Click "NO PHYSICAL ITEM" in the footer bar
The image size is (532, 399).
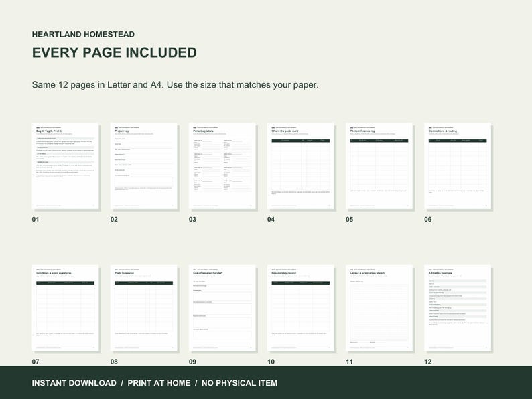[x=240, y=383]
